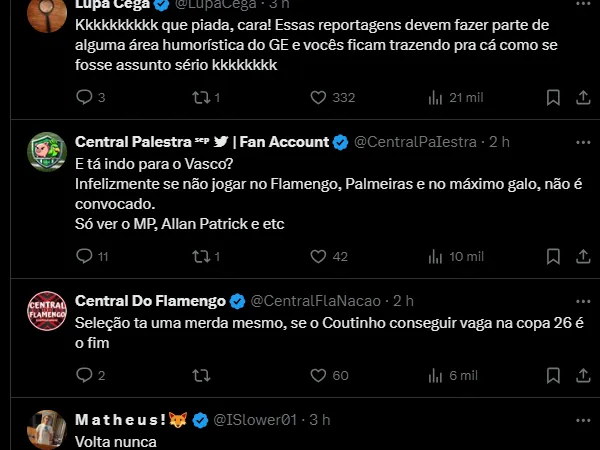Bookmark Lupa Cega's tweet
600x450 pixels.
(x=553, y=97)
